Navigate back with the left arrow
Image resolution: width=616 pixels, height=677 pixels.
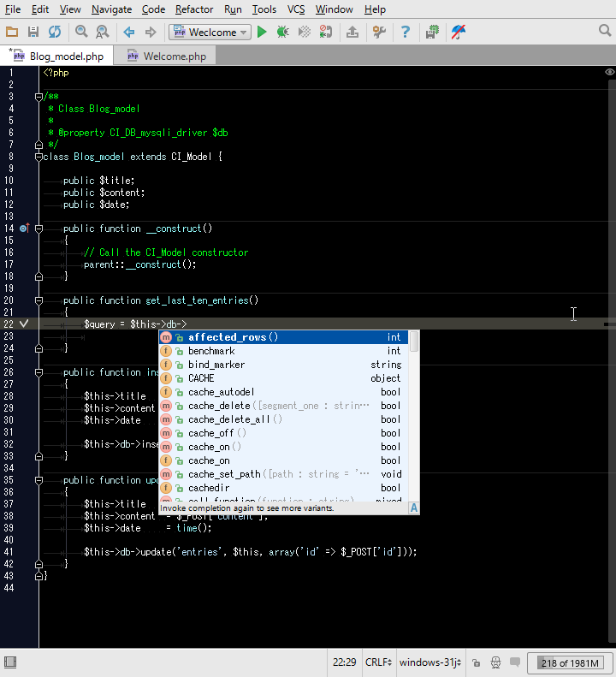pyautogui.click(x=128, y=32)
